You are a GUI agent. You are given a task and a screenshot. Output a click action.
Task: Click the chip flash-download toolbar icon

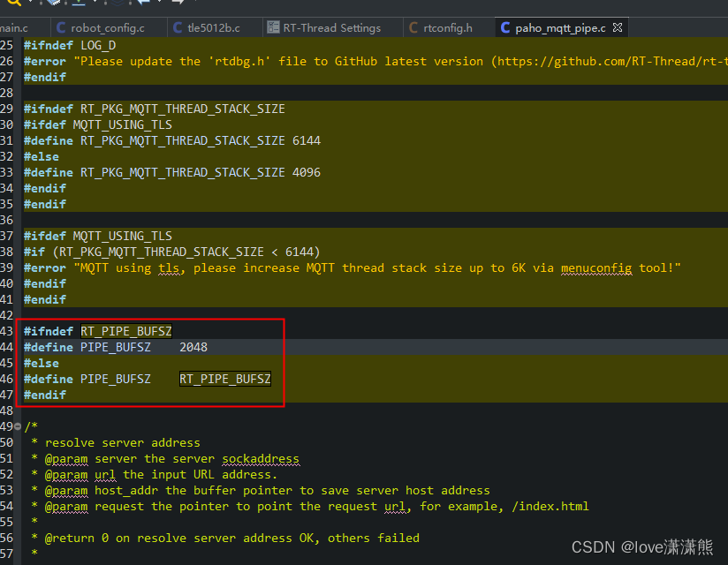click(55, 4)
